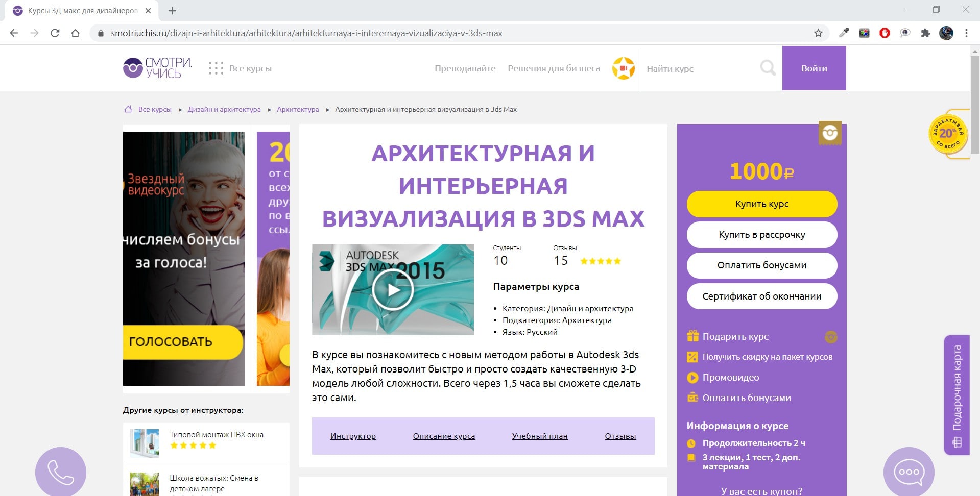Open Оплатить бонусами sidebar link

click(x=747, y=398)
